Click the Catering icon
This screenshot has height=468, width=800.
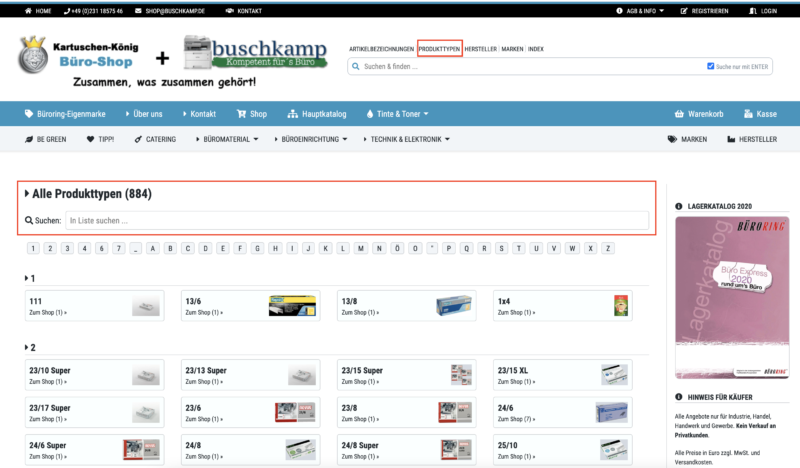[138, 139]
